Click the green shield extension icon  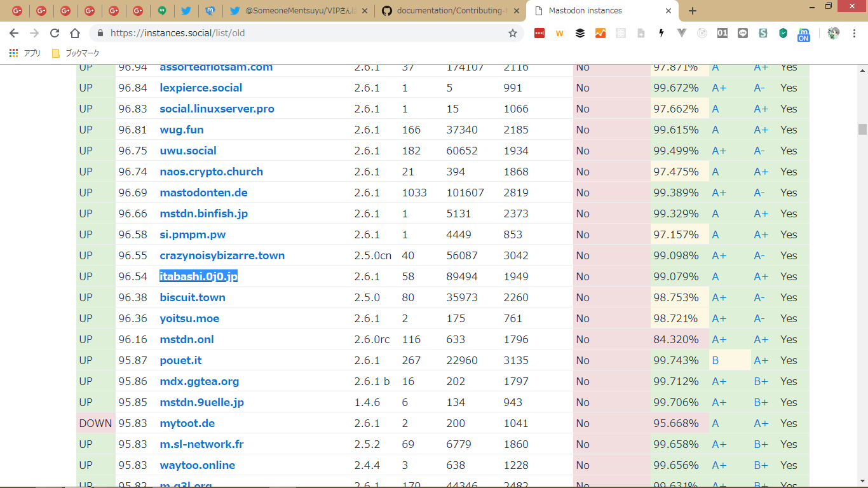tap(783, 33)
